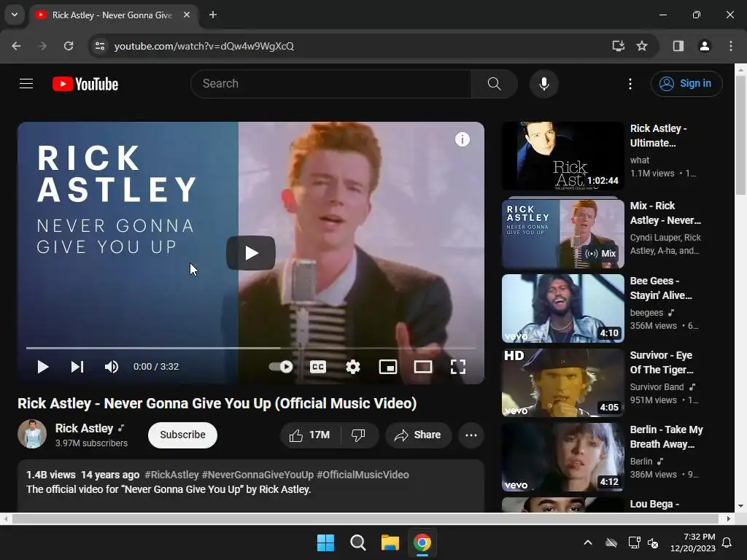Dislike the video

(358, 435)
